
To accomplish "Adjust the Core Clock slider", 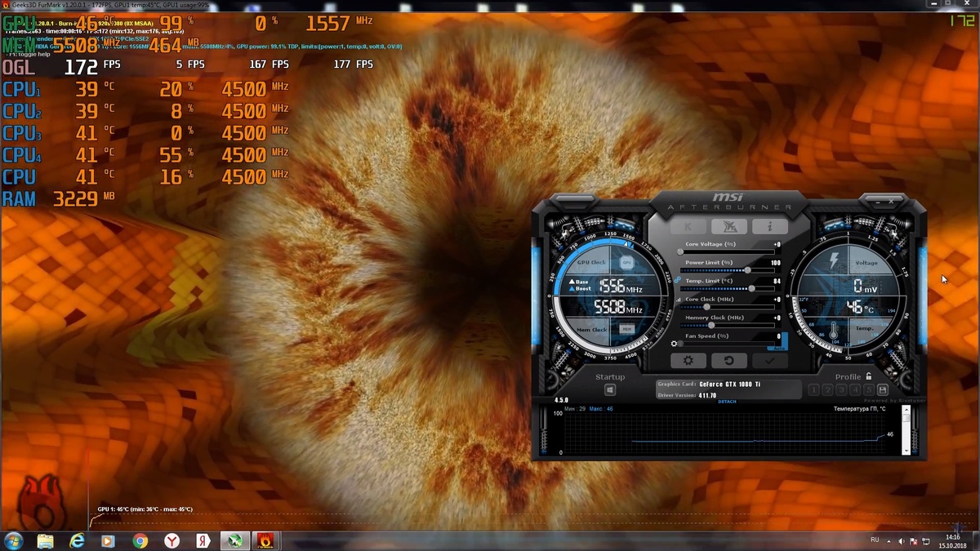I will point(727,307).
